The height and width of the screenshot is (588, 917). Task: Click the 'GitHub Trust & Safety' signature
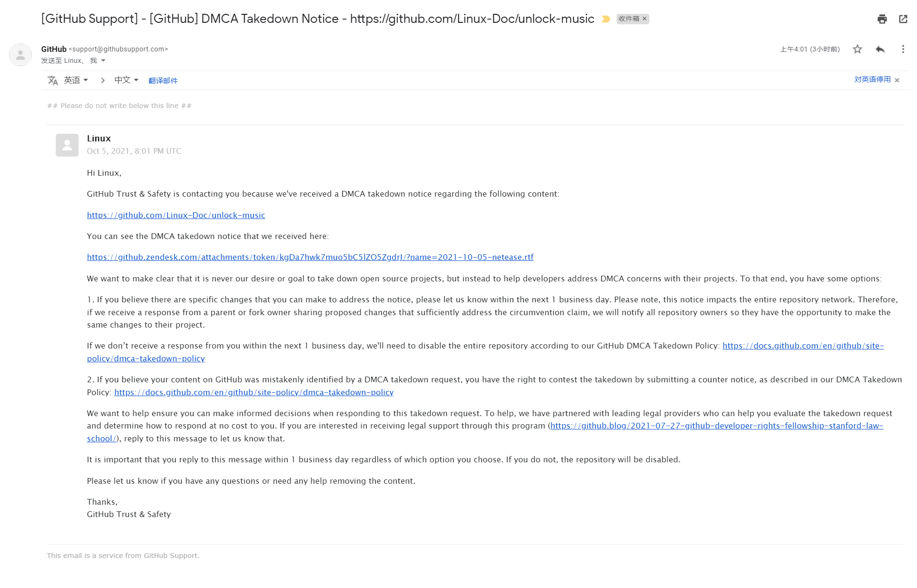click(x=129, y=514)
